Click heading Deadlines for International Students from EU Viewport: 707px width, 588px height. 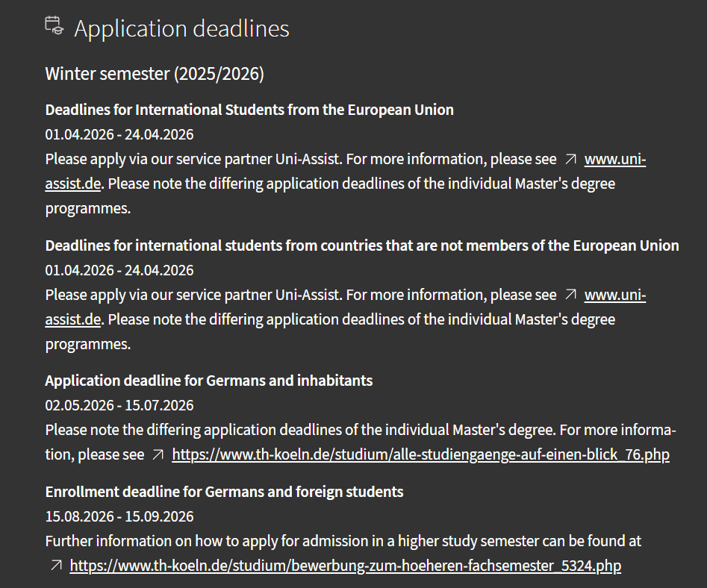(249, 110)
